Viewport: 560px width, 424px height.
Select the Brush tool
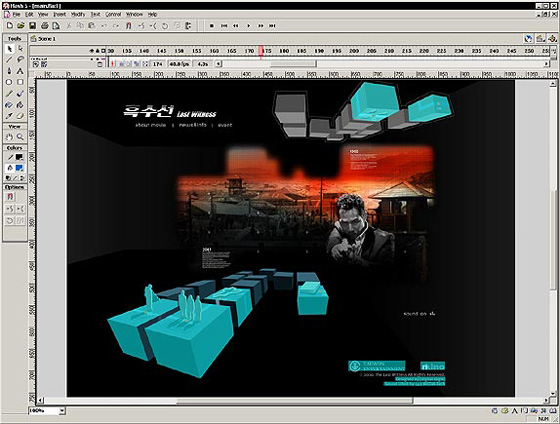[x=20, y=93]
